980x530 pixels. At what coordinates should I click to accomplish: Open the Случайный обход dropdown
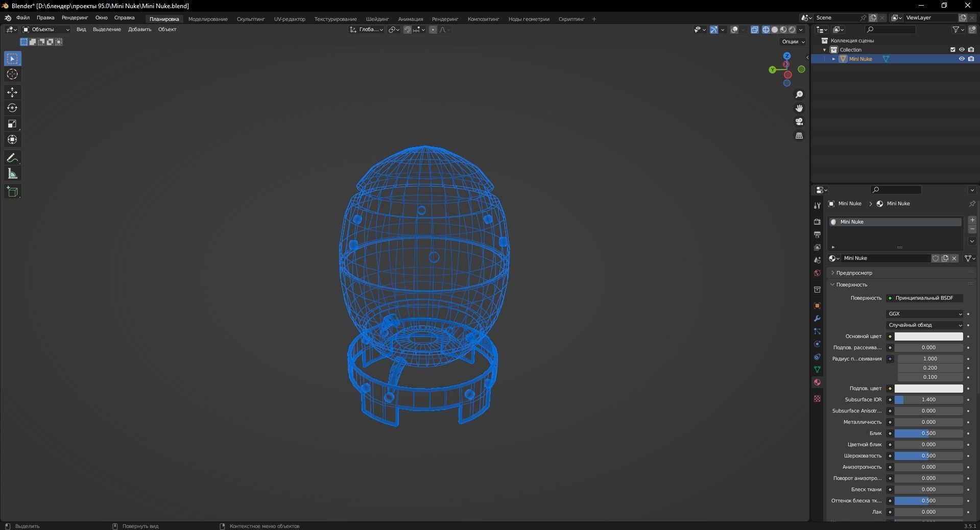click(924, 325)
